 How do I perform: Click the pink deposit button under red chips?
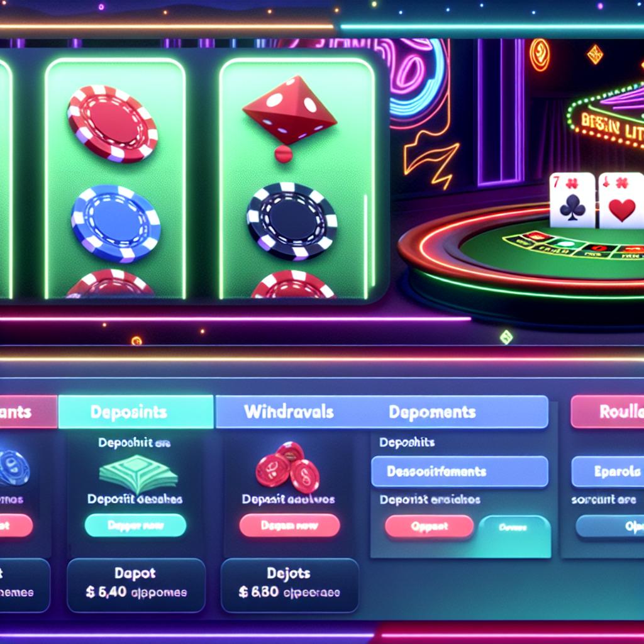[x=289, y=525]
